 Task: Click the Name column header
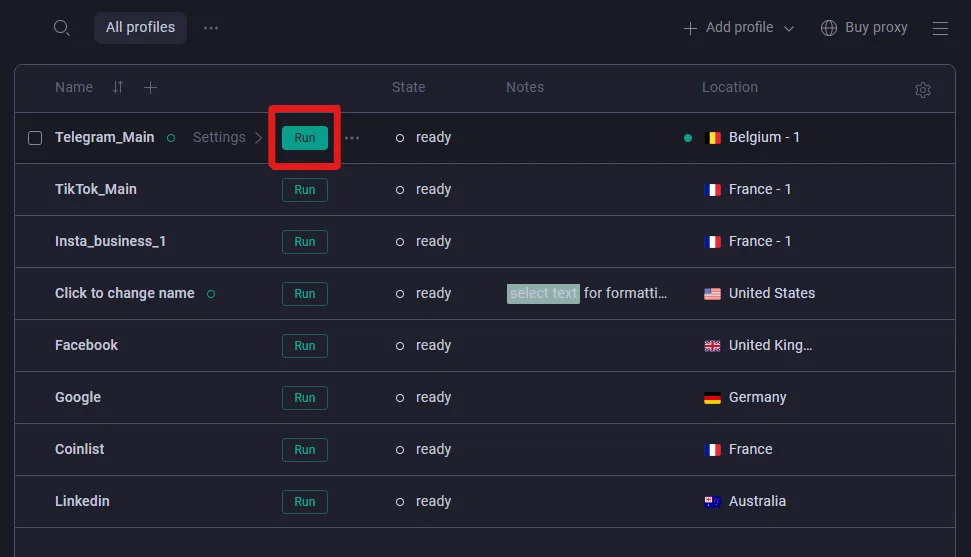tap(74, 87)
